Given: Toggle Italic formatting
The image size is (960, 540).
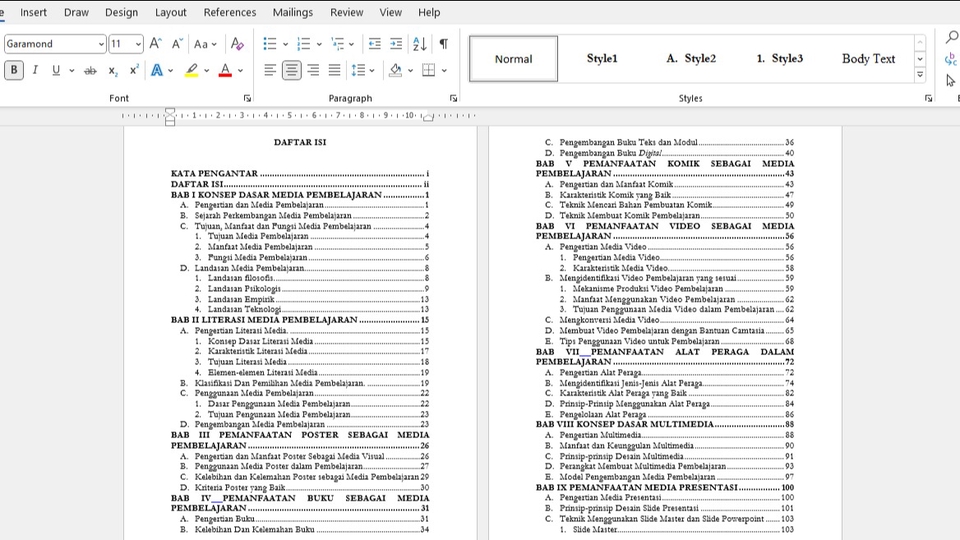Looking at the screenshot, I should coord(35,70).
